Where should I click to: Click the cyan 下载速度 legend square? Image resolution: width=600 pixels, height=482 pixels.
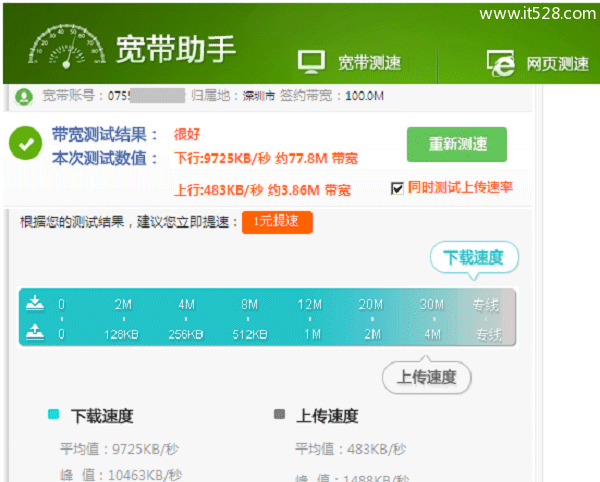click(54, 414)
